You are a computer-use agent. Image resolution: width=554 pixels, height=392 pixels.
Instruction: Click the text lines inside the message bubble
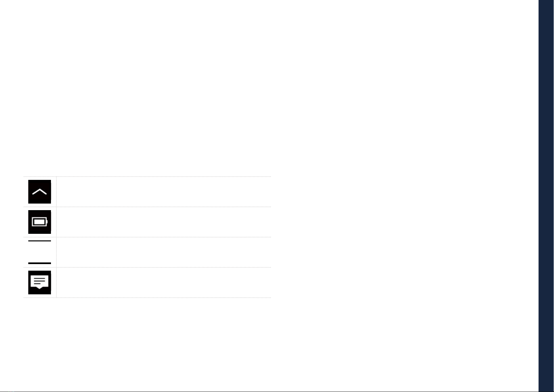[39, 281]
